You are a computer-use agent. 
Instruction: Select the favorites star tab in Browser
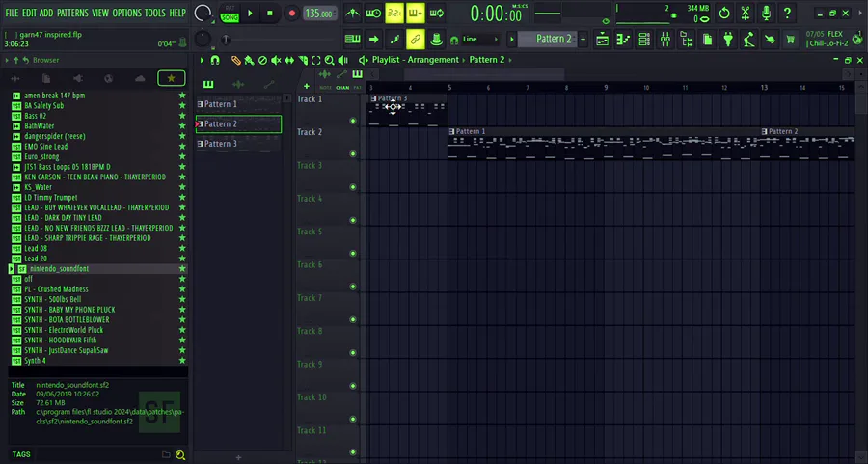point(171,79)
